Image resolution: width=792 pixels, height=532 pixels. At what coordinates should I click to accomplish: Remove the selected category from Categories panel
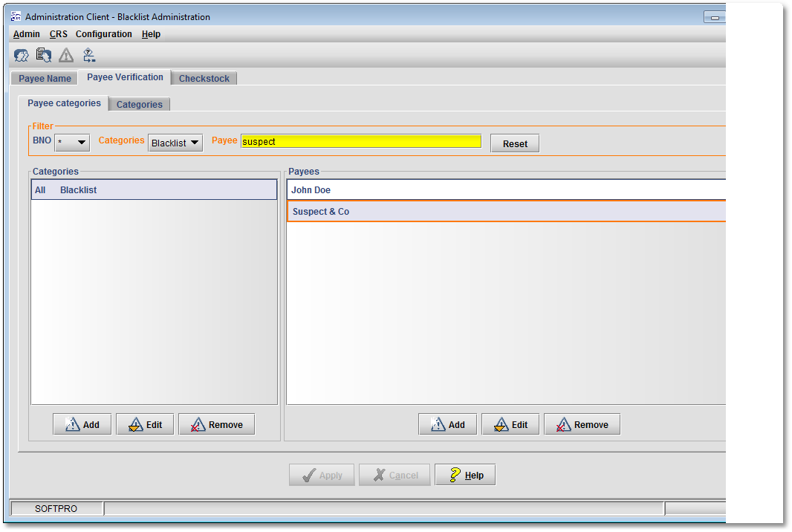coord(216,424)
